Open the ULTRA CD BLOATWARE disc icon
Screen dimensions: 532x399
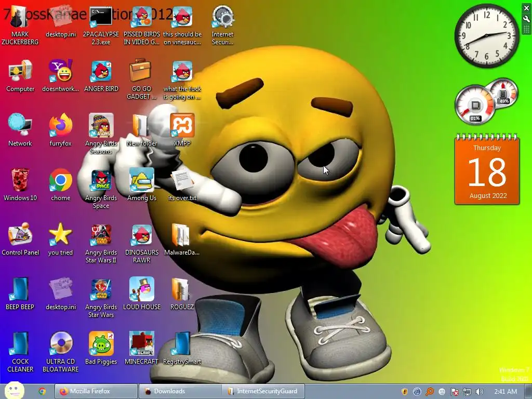pyautogui.click(x=60, y=352)
